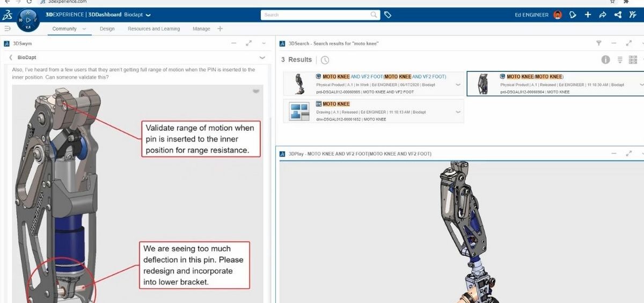644x303 pixels.
Task: Switch search results to tile view
Action: pos(633,60)
